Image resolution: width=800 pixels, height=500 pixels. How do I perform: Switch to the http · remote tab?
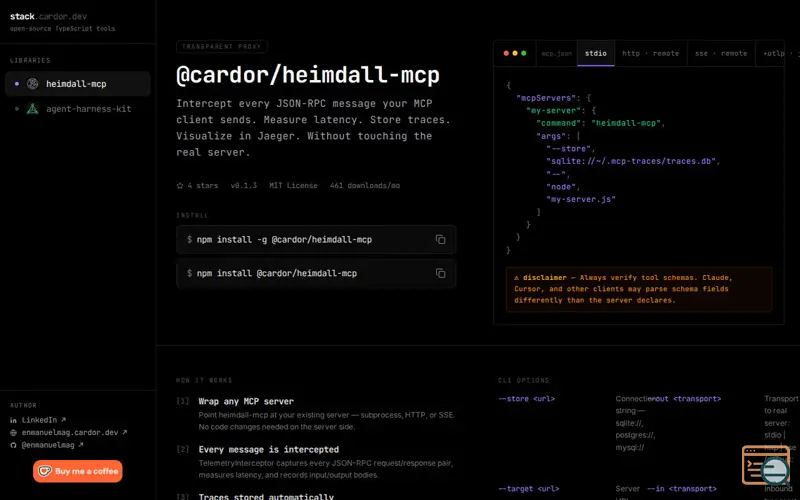point(651,53)
